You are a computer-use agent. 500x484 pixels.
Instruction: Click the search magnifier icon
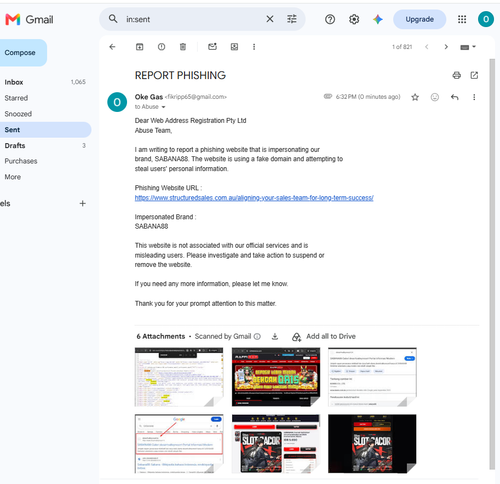pos(113,19)
